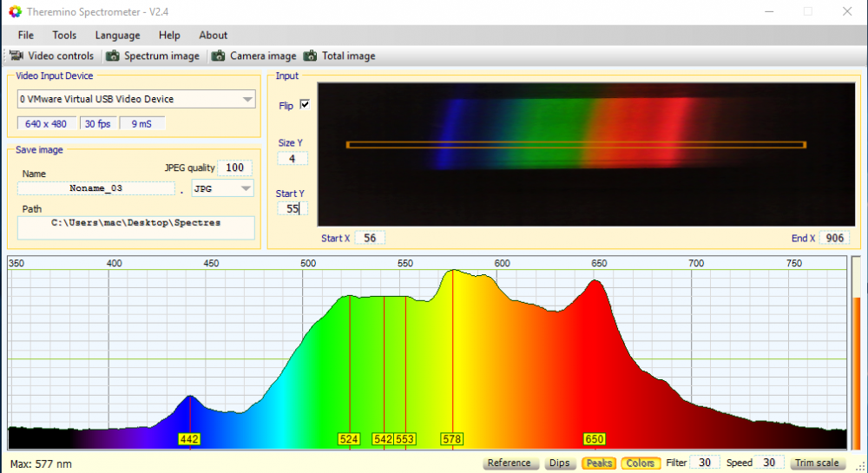
Task: Toggle the Reference button
Action: coord(510,463)
